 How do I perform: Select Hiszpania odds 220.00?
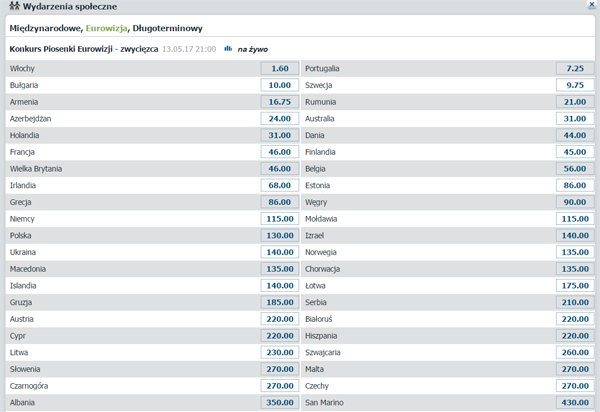[x=575, y=336]
